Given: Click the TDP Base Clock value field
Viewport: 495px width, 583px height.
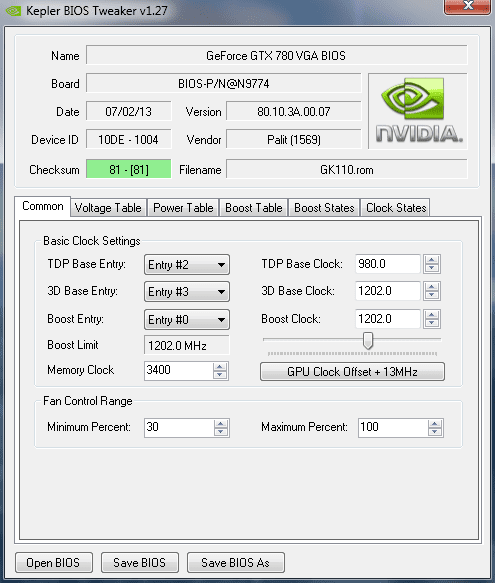Looking at the screenshot, I should (388, 264).
